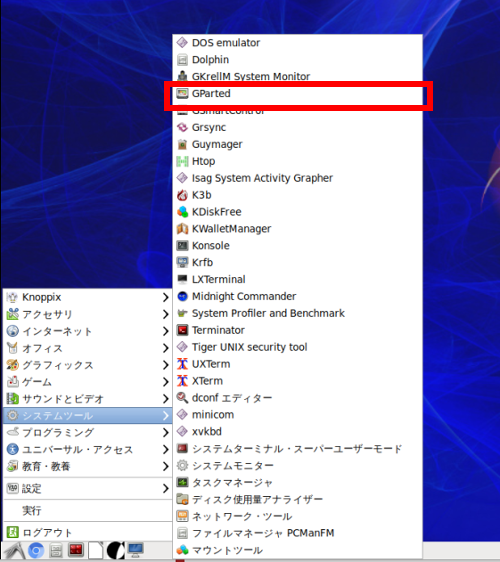Screen dimensions: 500x562
Task: Click the Terminator red terminal icon
Action: [182, 330]
